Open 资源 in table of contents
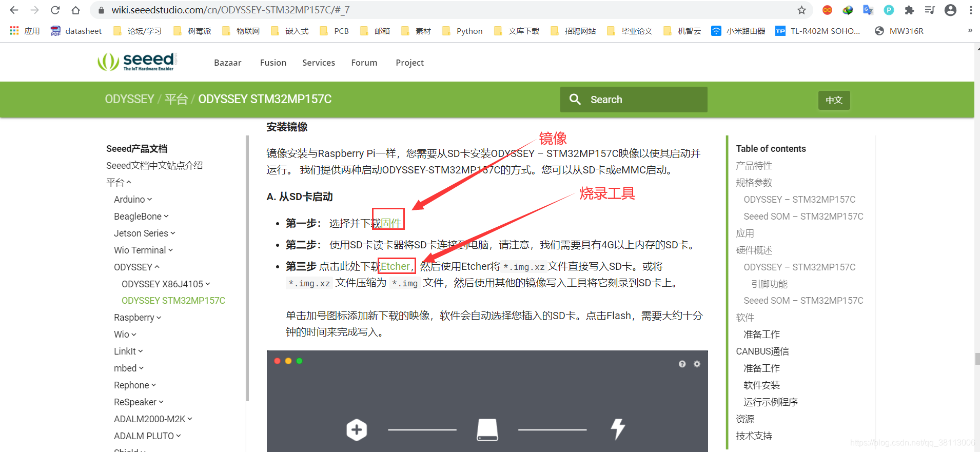 [745, 419]
